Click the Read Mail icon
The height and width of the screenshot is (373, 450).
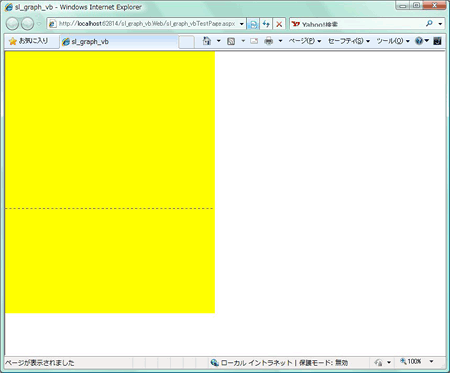254,41
